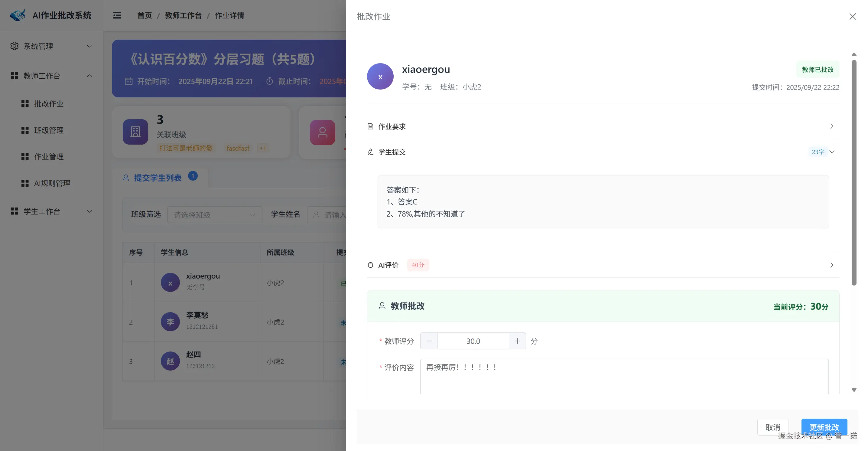Expand the 作业要求 section
The image size is (868, 451).
(x=832, y=126)
